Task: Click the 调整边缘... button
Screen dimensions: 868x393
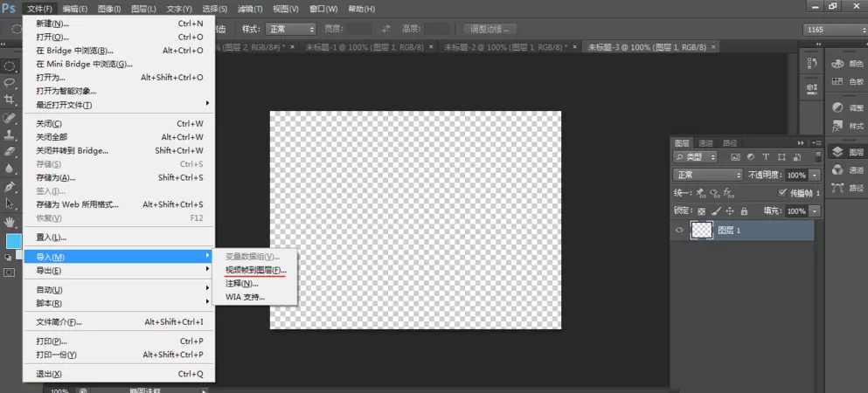Action: coord(490,29)
